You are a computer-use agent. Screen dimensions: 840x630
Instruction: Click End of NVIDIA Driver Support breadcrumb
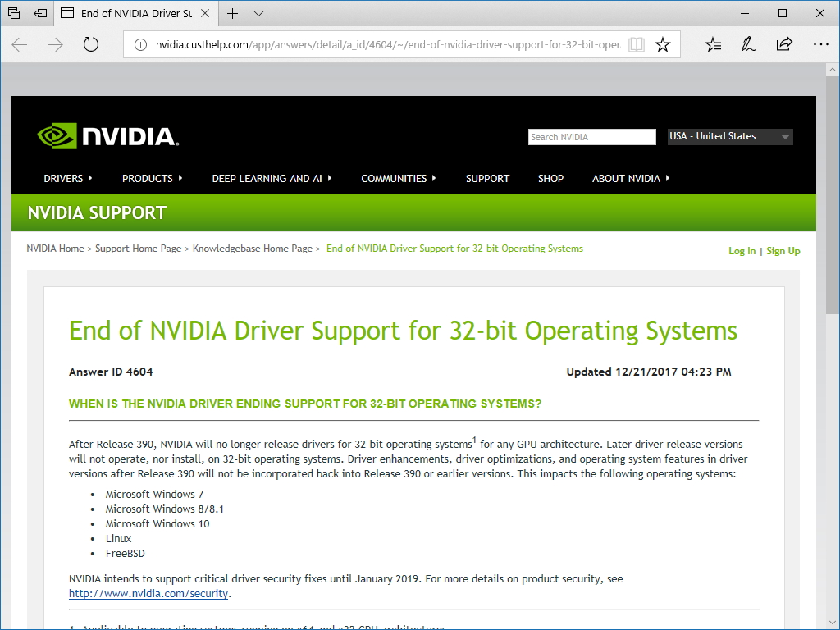point(454,249)
